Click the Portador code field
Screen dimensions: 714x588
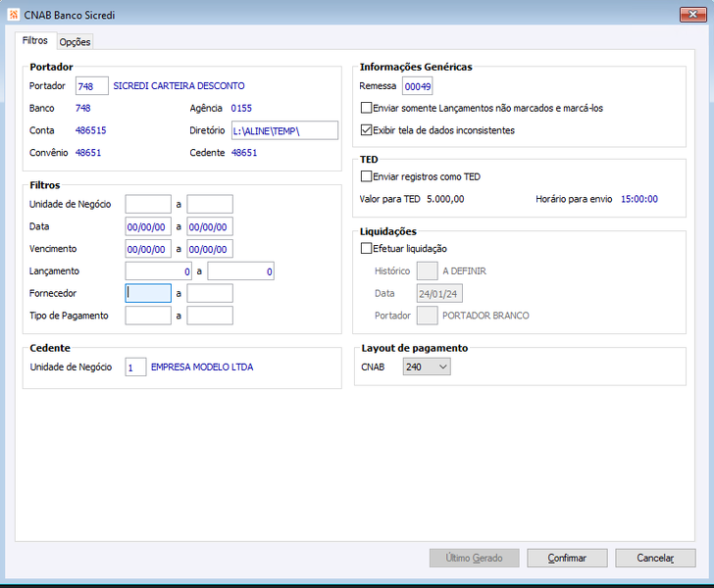(92, 86)
